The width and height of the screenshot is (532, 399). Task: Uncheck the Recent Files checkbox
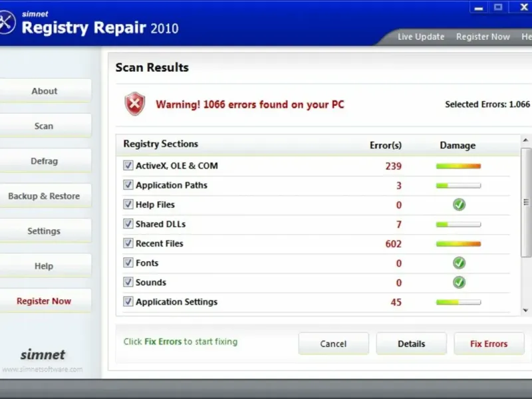tap(128, 243)
